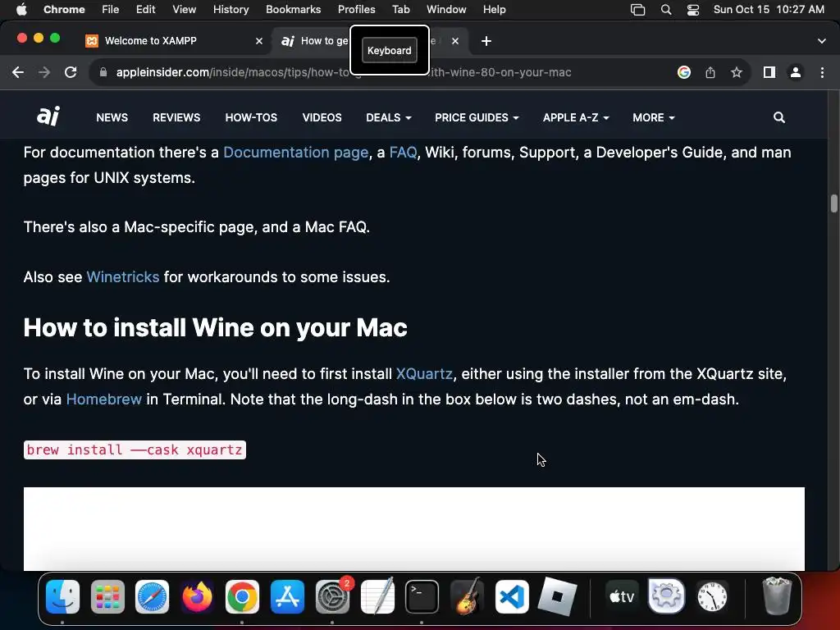Go to VIDEOS section

[x=322, y=117]
